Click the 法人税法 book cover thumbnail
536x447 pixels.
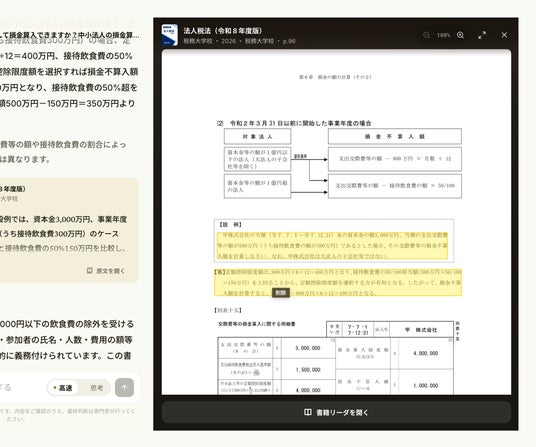tap(170, 35)
